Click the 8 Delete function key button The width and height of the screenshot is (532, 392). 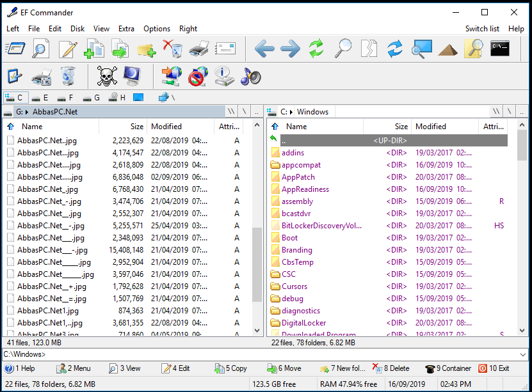coord(391,368)
